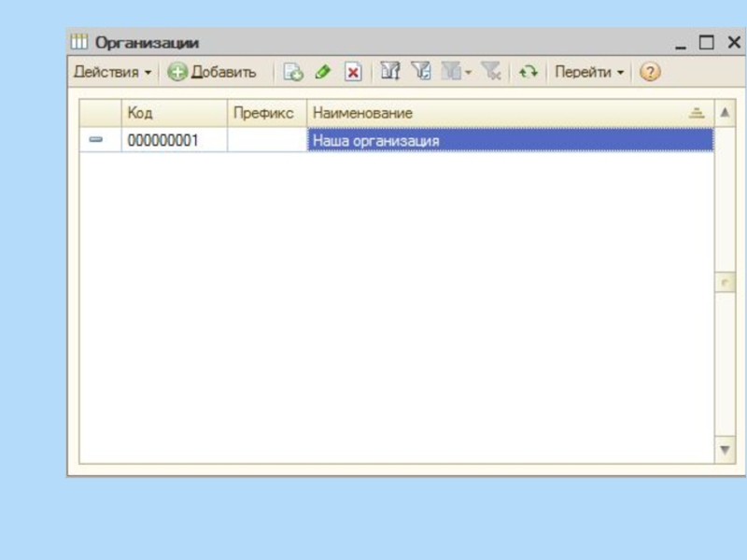Click scrollbar down arrow in the list
Image resolution: width=747 pixels, height=560 pixels.
725,451
